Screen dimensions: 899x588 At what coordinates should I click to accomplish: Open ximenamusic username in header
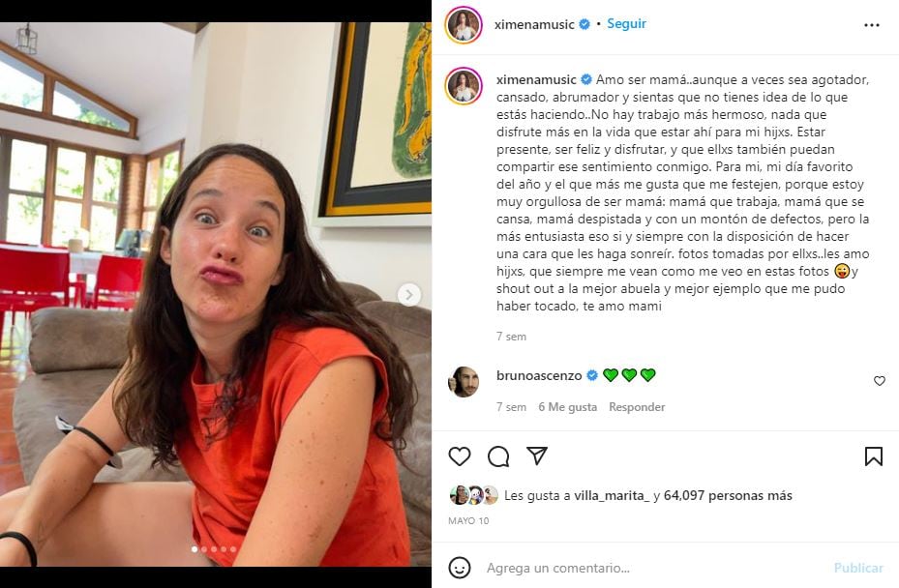pos(535,23)
